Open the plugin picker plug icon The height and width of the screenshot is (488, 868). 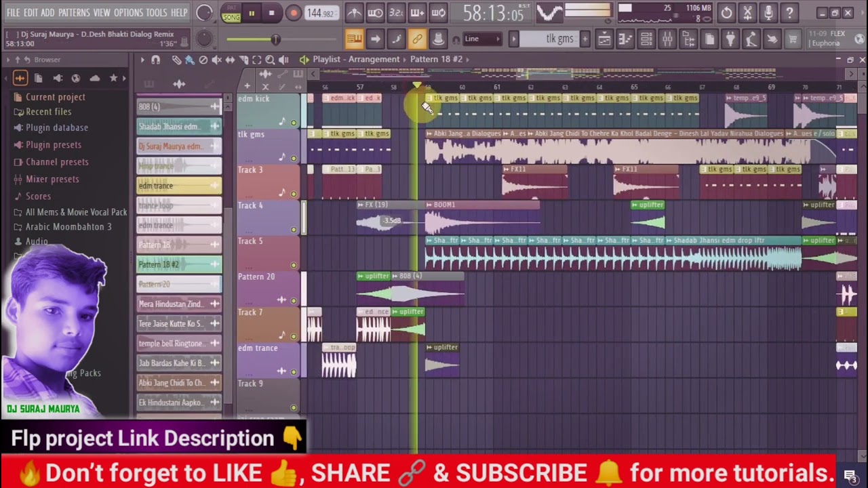point(730,39)
